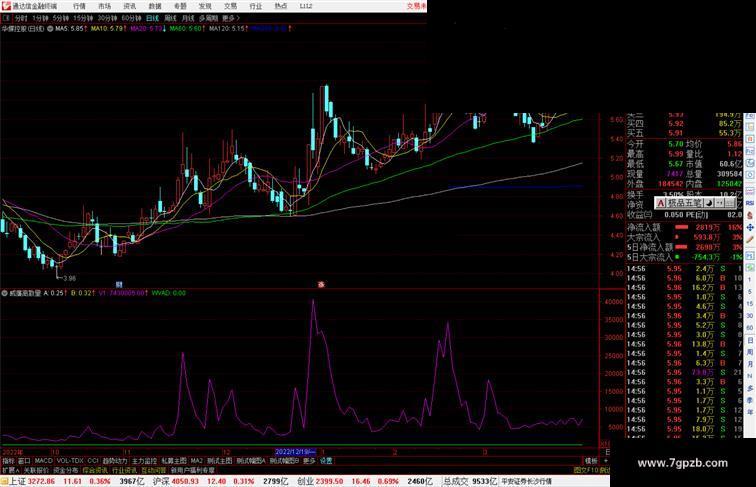The width and height of the screenshot is (756, 487).
Task: Click the panel toggle icon left of 分时
Action: (x=6, y=18)
